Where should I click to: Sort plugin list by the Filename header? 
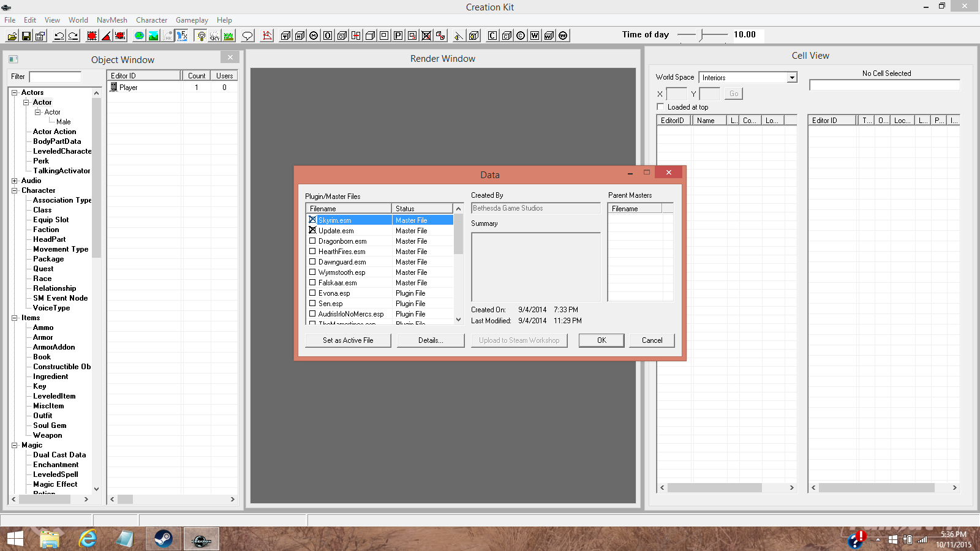click(x=349, y=209)
